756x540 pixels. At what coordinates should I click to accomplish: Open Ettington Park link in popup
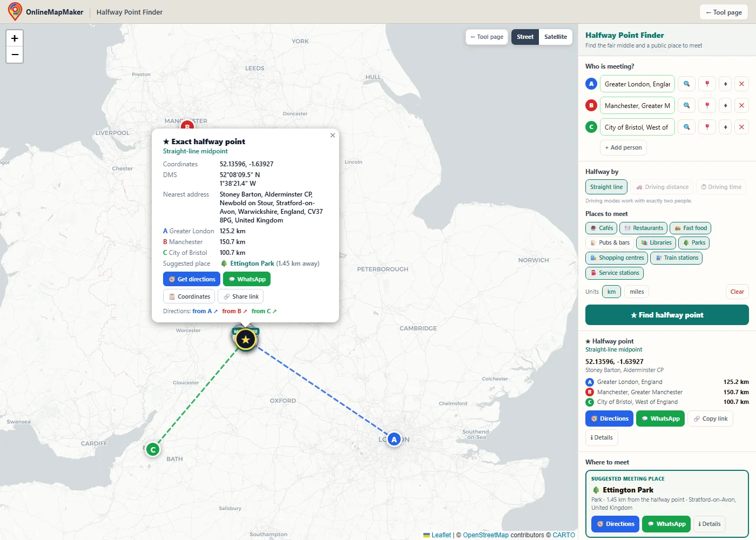(252, 264)
